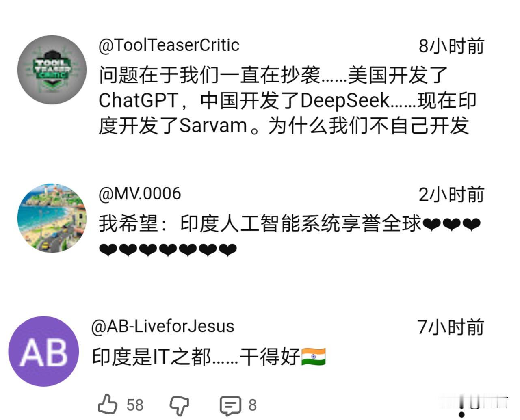Click the 7小时前 timestamp
Image resolution: width=520 pixels, height=420 pixels.
(x=451, y=327)
